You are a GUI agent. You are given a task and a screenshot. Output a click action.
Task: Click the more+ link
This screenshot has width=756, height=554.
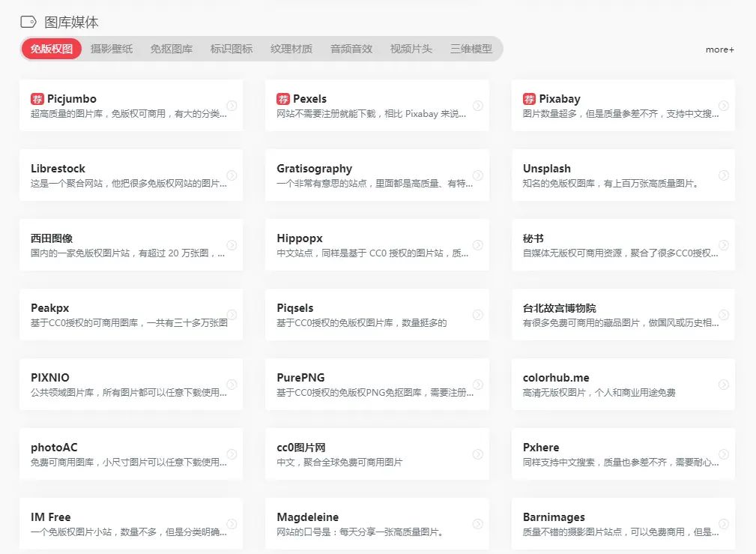719,49
